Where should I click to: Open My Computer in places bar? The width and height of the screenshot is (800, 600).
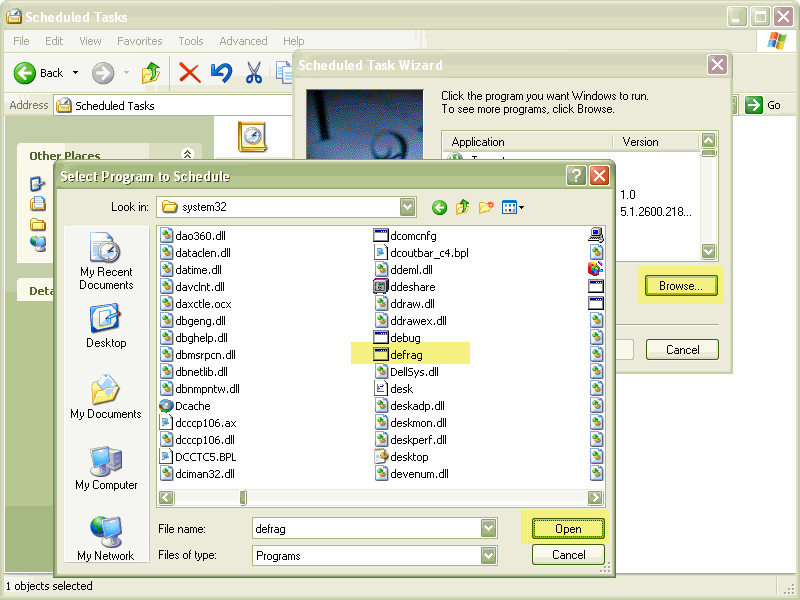coord(106,468)
